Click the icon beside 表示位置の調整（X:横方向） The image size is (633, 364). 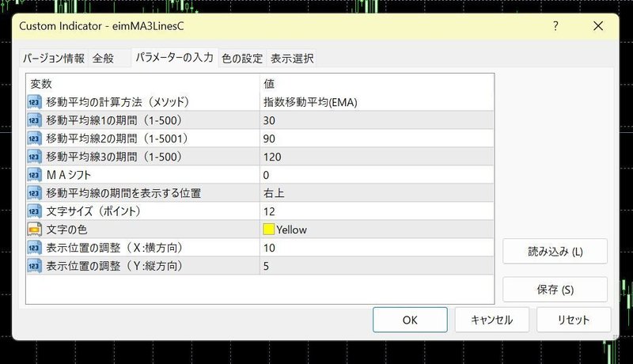[x=34, y=248]
